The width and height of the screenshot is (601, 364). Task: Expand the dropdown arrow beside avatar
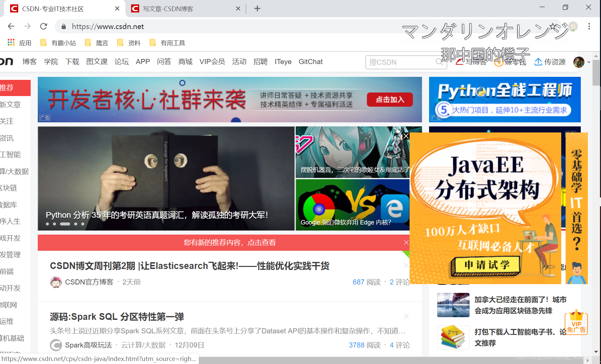pos(589,62)
